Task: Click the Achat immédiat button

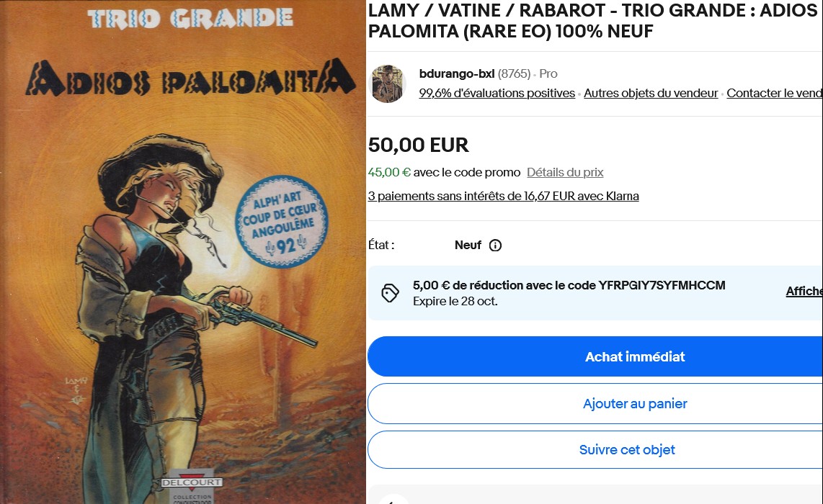Action: 595,356
